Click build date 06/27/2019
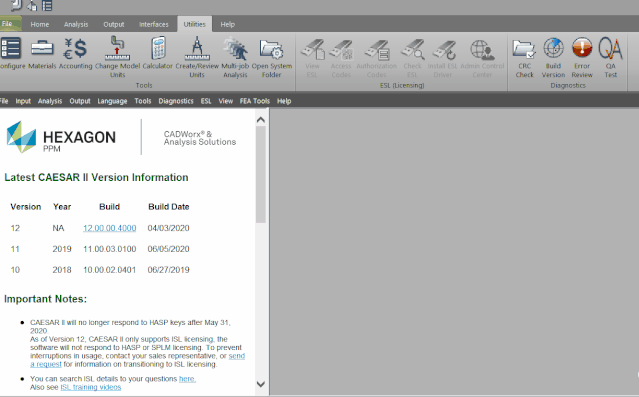This screenshot has height=397, width=639. tap(168, 270)
